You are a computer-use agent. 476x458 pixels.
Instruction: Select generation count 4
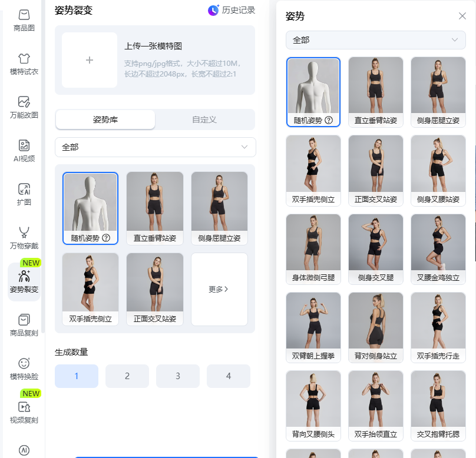(x=229, y=376)
